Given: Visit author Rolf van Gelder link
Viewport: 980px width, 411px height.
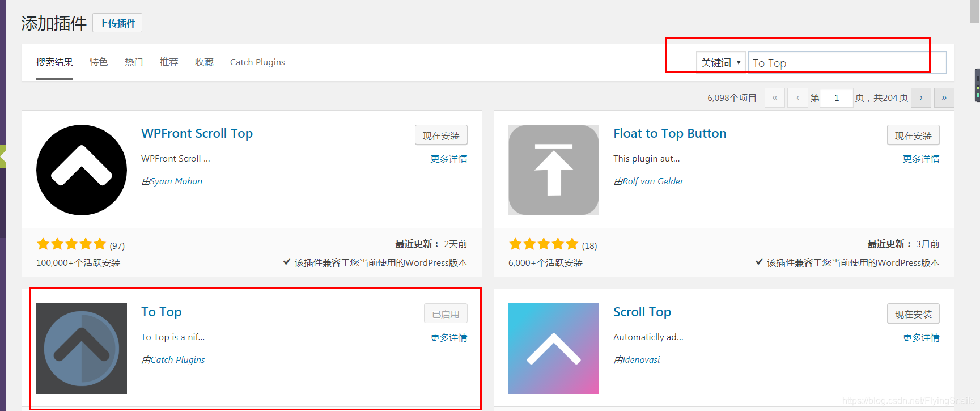Looking at the screenshot, I should [x=653, y=181].
